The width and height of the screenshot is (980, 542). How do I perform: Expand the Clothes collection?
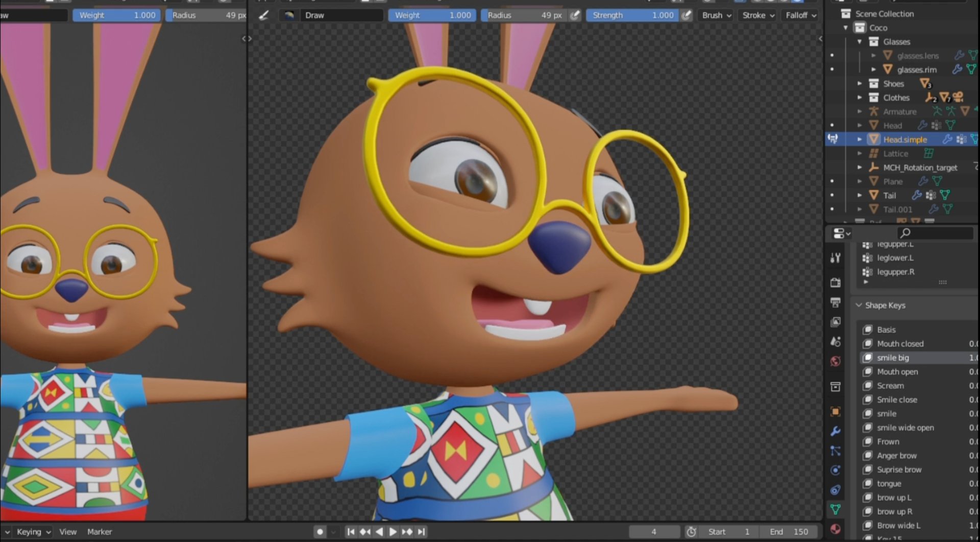pyautogui.click(x=860, y=97)
